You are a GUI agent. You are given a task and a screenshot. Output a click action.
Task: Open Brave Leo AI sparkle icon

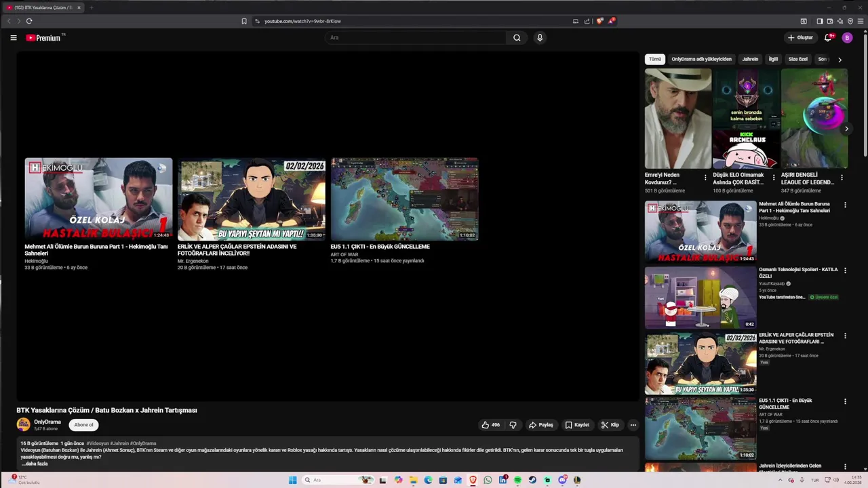click(x=840, y=21)
